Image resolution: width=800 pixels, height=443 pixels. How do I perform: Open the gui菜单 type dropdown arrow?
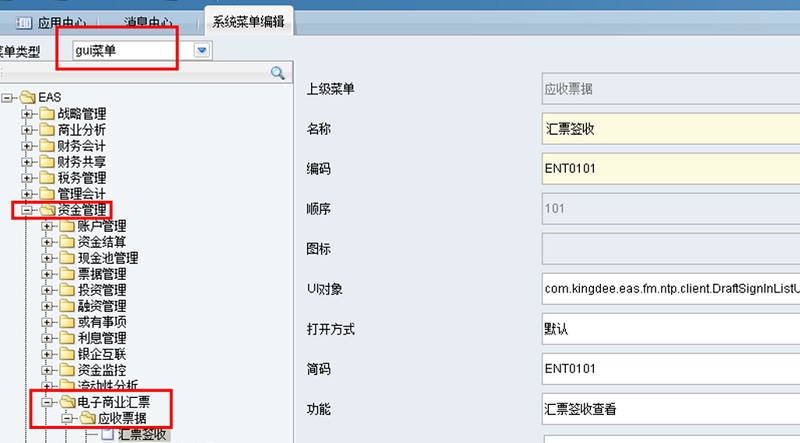coord(202,50)
